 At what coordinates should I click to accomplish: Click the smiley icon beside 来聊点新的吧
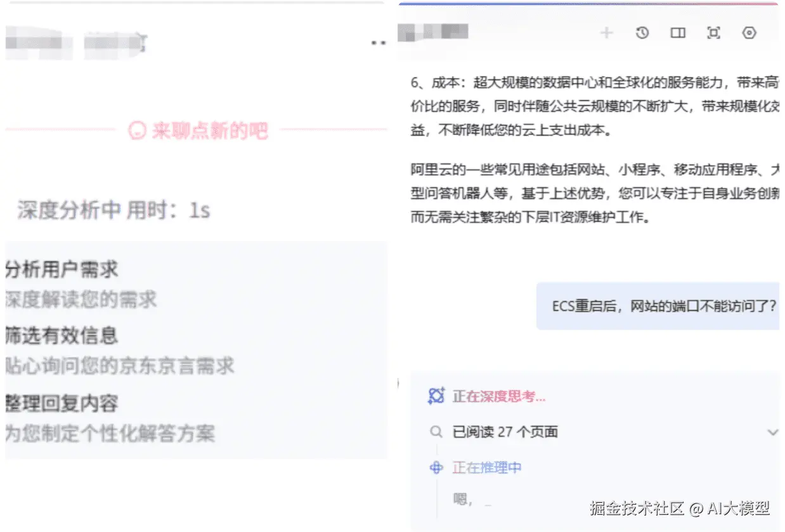tap(137, 131)
